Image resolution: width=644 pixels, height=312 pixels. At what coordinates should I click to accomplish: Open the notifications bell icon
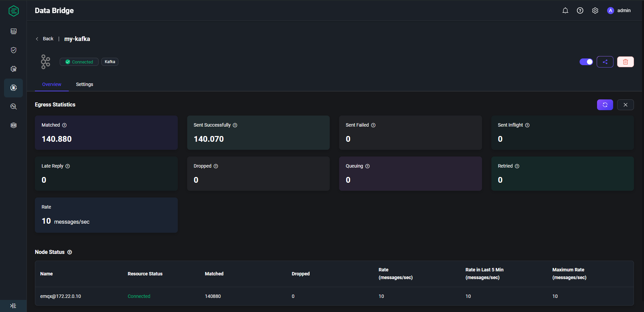coord(565,11)
